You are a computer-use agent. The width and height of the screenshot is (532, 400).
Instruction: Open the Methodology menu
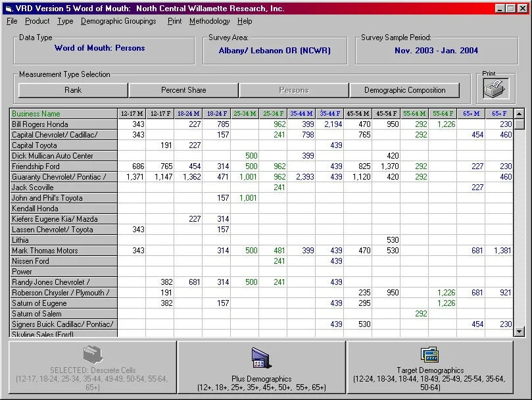[209, 21]
